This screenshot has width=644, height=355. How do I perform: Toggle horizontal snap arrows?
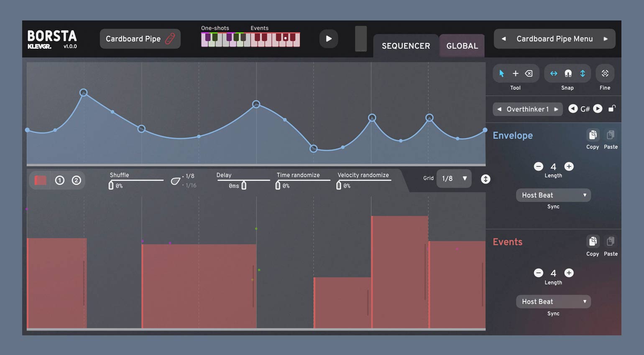click(x=554, y=74)
